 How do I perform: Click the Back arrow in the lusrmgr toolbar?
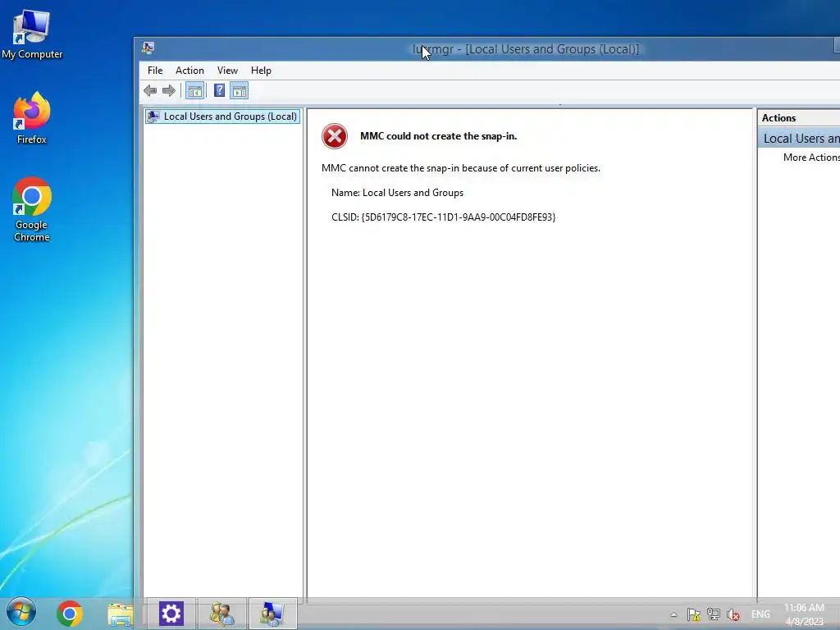coord(150,90)
